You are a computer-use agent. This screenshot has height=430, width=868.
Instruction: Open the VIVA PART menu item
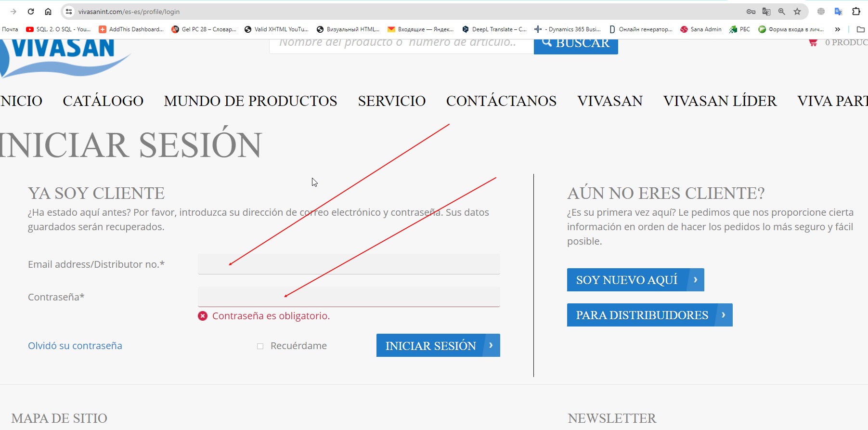click(832, 101)
